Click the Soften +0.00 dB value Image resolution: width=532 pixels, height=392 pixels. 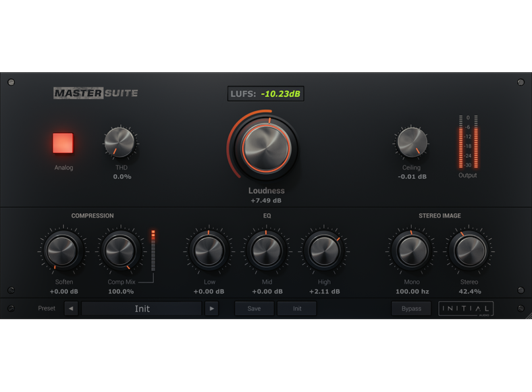click(63, 291)
